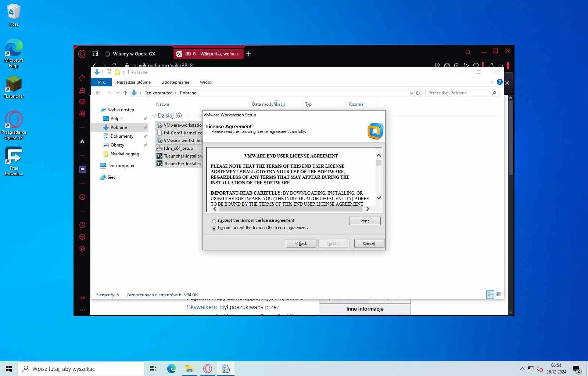Open the Plik tab in File Explorer
The image size is (588, 376).
point(101,82)
